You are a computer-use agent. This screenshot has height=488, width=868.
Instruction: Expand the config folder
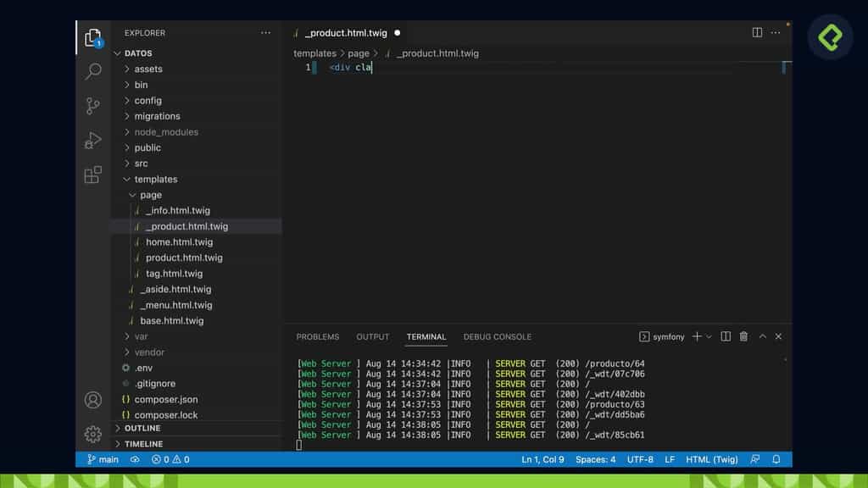[147, 101]
